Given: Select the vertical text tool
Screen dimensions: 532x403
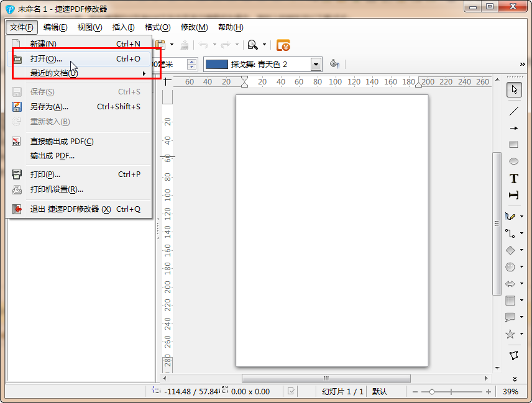Looking at the screenshot, I should (514, 195).
